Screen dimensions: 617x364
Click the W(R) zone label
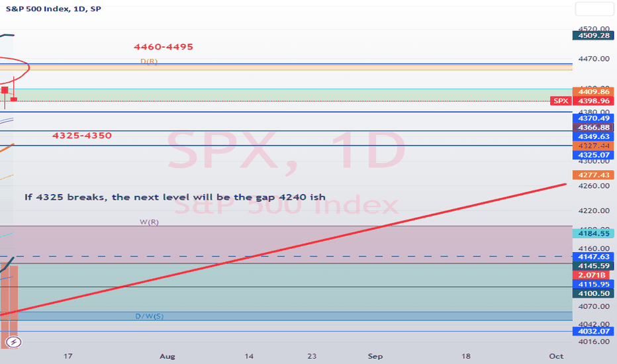click(x=149, y=222)
